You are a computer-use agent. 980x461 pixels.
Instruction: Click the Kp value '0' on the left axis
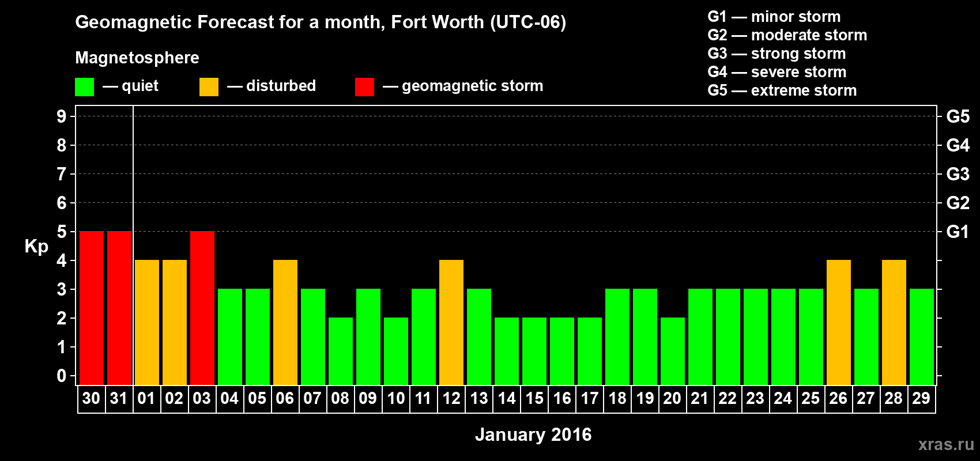(62, 376)
